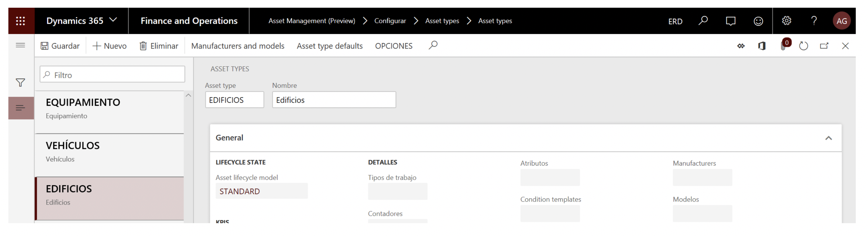Open first Asset types breadcrumb

pos(442,21)
